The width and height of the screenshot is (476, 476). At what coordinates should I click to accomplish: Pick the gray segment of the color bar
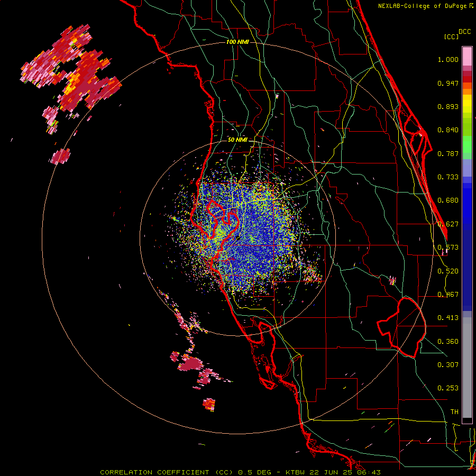(x=467, y=368)
